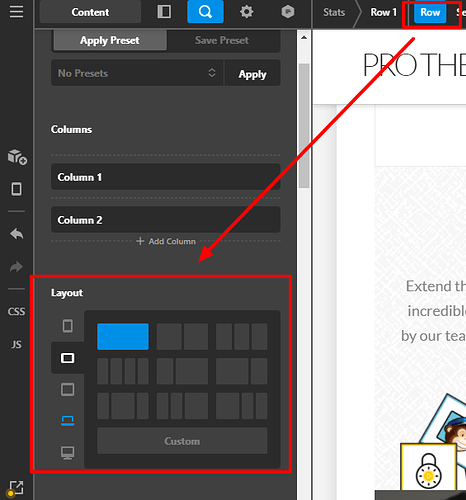Viewport: 466px width, 500px height.
Task: Click the undo arrow in sidebar
Action: pyautogui.click(x=17, y=234)
